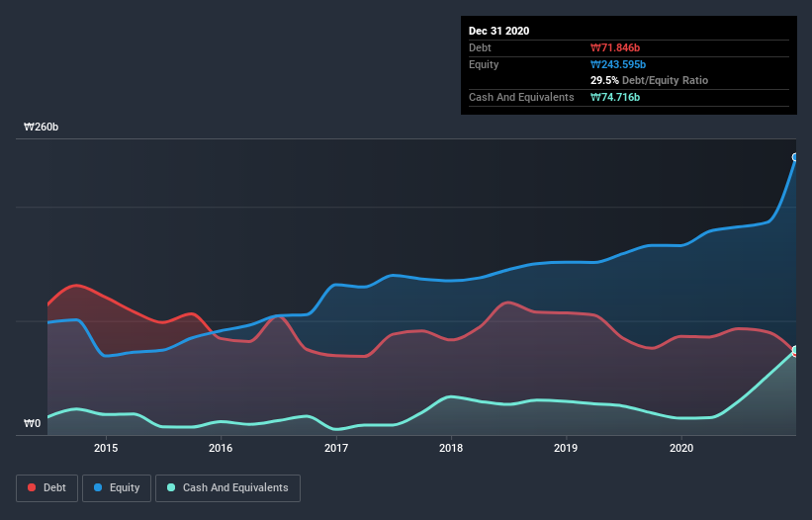Click the 2019 x-axis label
Screen dimensions: 812x520
(566, 448)
